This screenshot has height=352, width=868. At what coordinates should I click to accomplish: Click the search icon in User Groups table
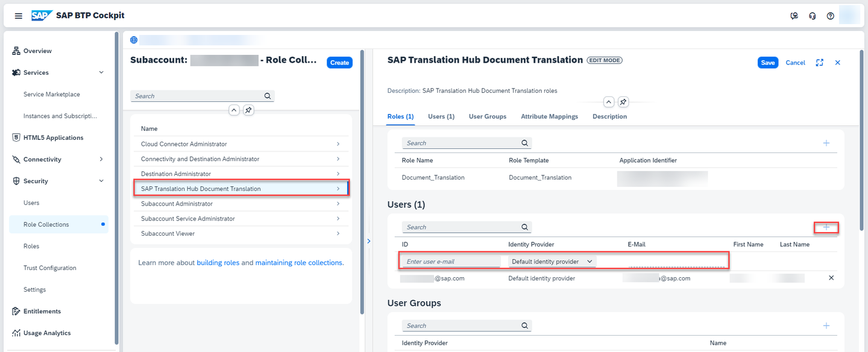(525, 325)
